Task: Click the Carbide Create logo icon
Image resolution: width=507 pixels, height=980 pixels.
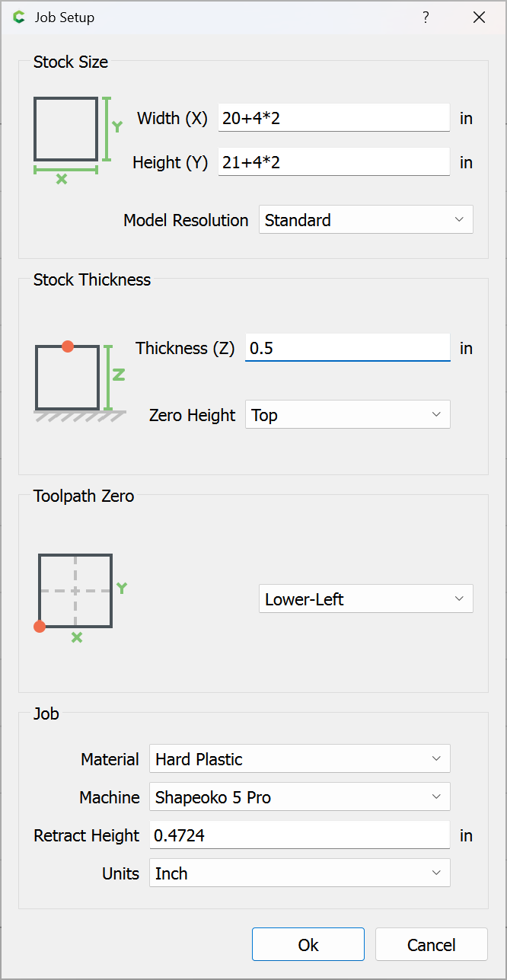Action: pos(19,18)
